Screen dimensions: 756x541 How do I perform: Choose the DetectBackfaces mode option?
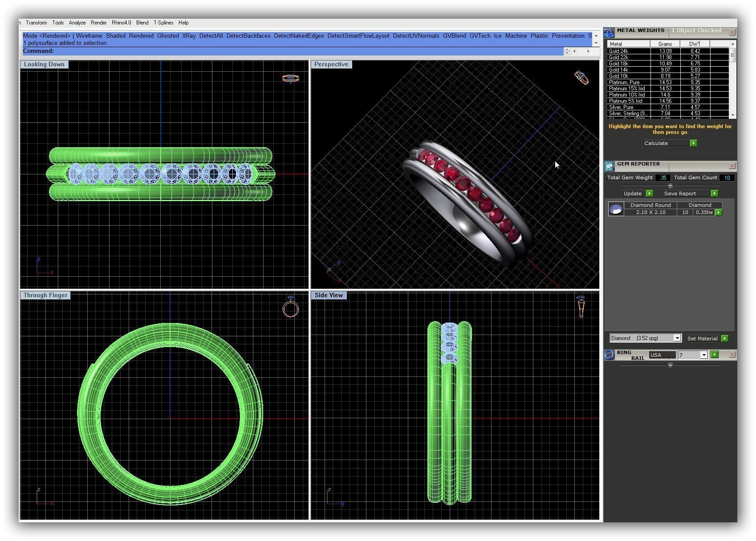coord(248,36)
